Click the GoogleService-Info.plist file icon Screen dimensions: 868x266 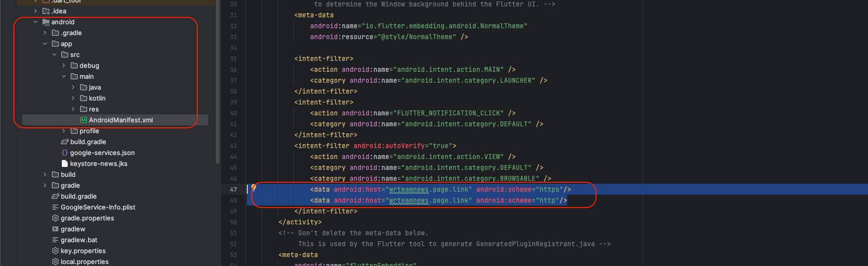click(55, 208)
